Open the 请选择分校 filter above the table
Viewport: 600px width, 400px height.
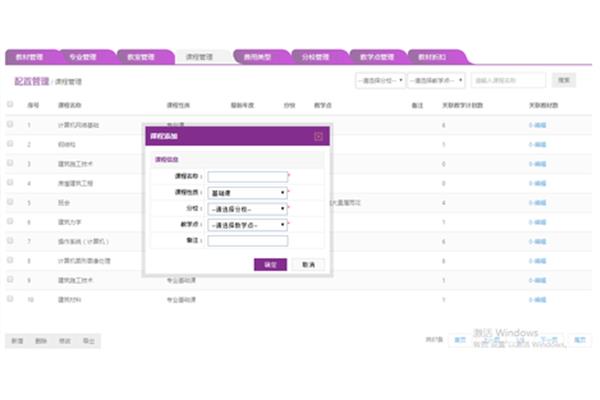(380, 80)
